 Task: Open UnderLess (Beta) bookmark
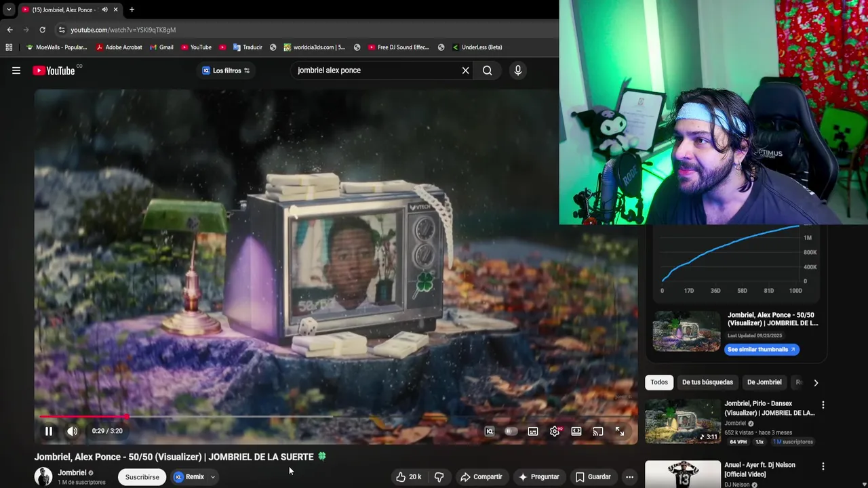(477, 47)
